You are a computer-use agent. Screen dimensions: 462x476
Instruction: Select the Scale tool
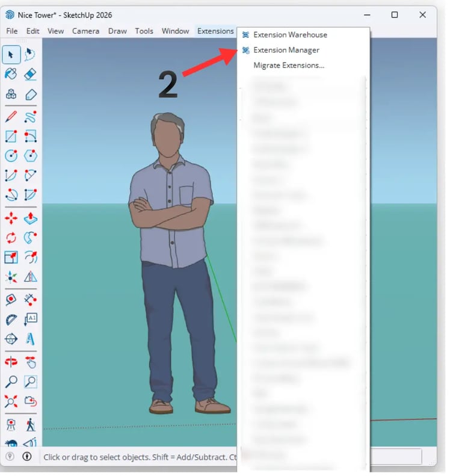(11, 258)
